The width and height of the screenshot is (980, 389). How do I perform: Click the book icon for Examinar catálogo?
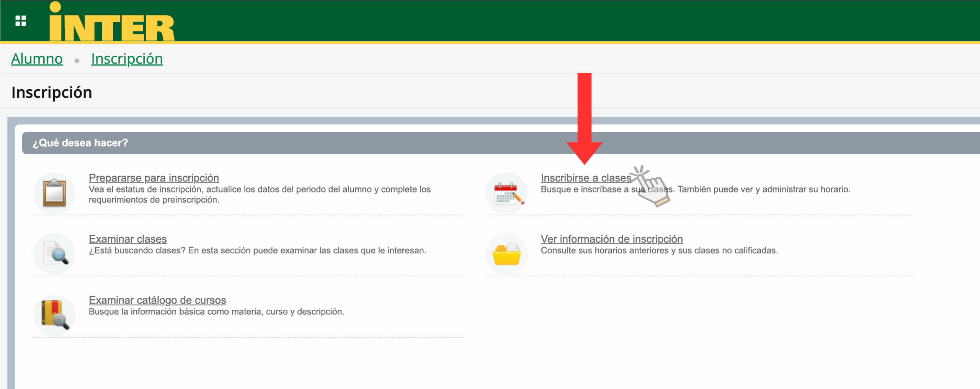click(54, 315)
